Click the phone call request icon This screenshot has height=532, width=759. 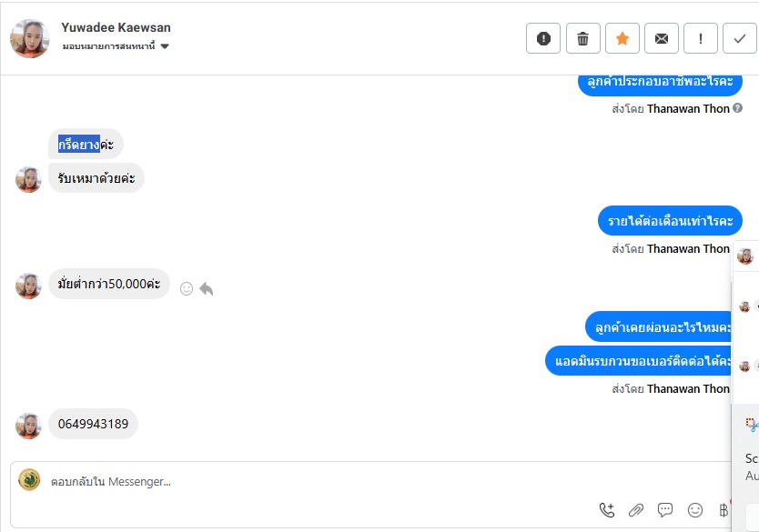tap(607, 510)
